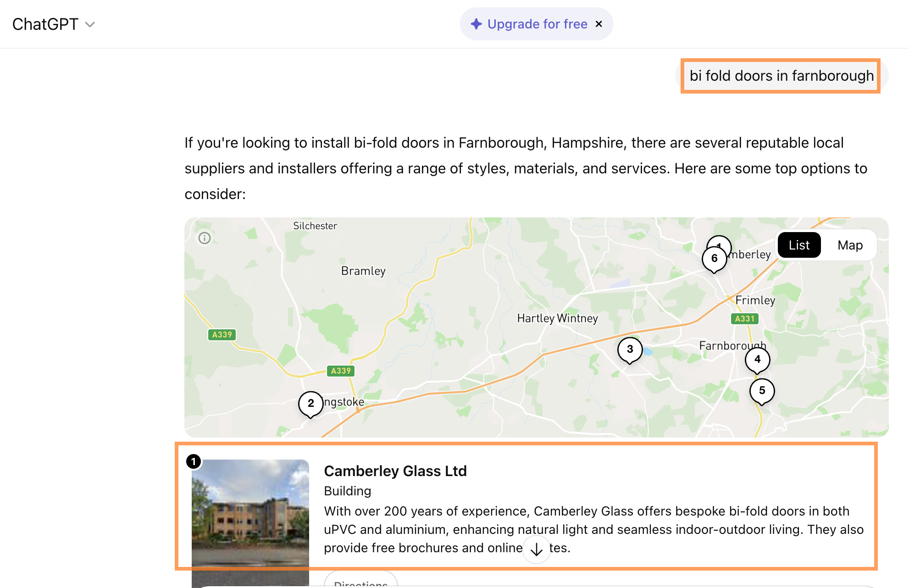Screen dimensions: 909x588
Task: Select map pin number 5
Action: (x=762, y=391)
